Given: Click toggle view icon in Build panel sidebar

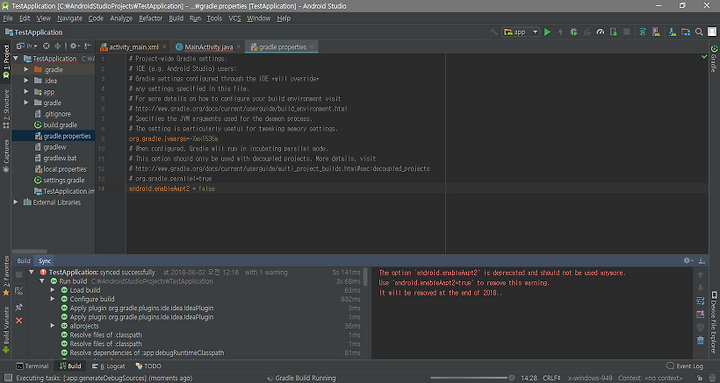Looking at the screenshot, I should 19,291.
